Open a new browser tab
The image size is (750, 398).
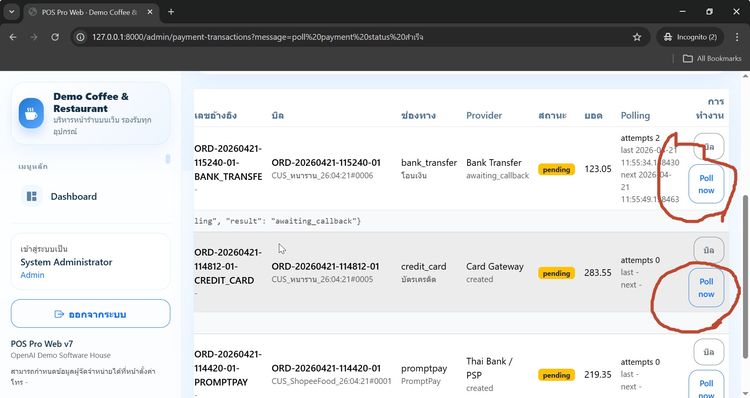[171, 12]
